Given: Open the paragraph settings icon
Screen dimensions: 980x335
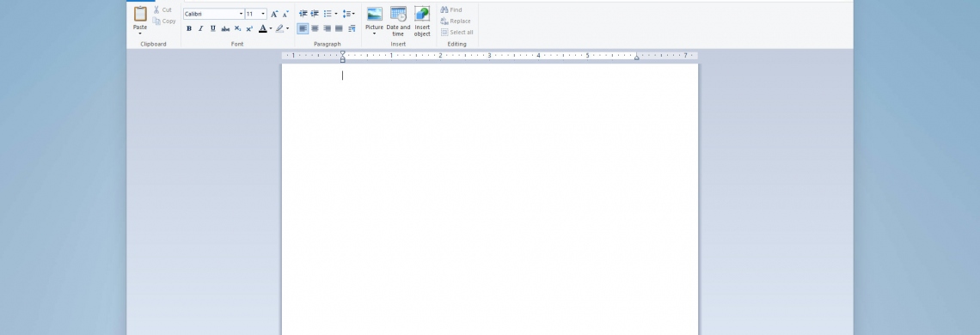Looking at the screenshot, I should pos(352,28).
